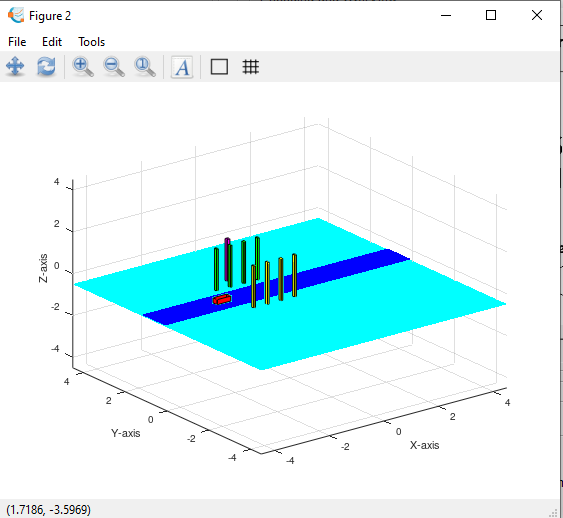Viewport: 563px width, 518px height.
Task: Click the Y-axis label
Action: pyautogui.click(x=125, y=433)
